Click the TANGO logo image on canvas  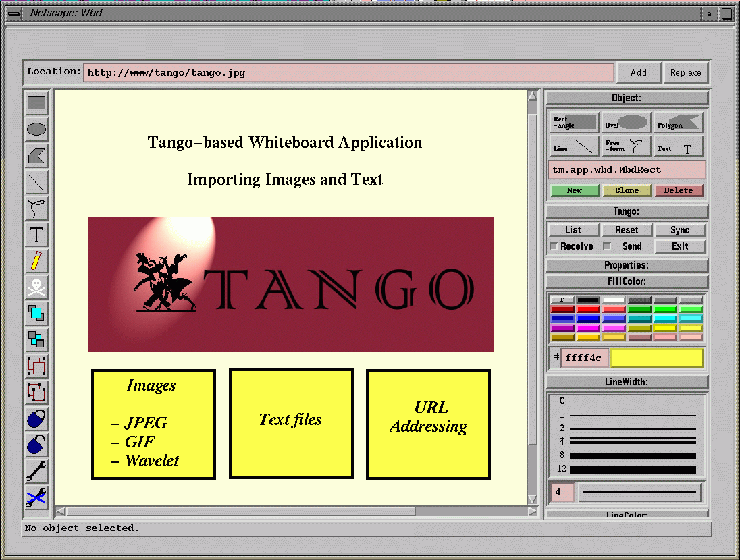(x=291, y=285)
